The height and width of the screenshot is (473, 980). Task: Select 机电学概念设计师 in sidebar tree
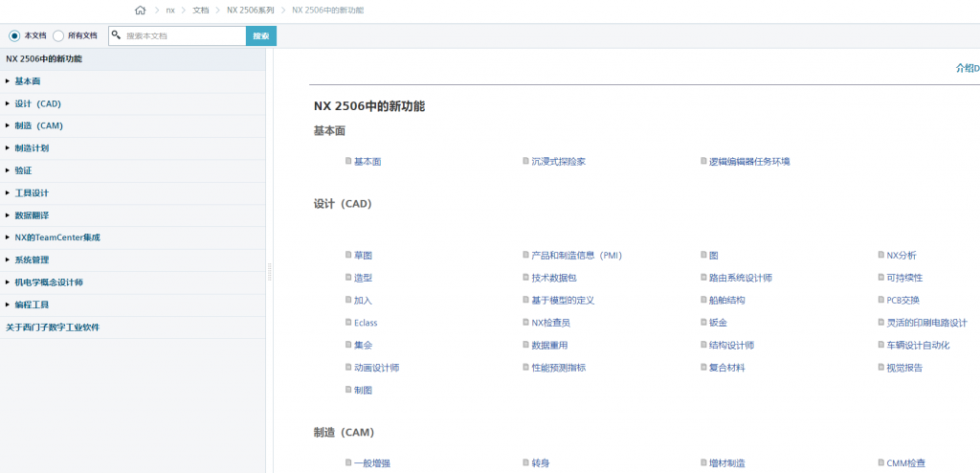(x=49, y=282)
